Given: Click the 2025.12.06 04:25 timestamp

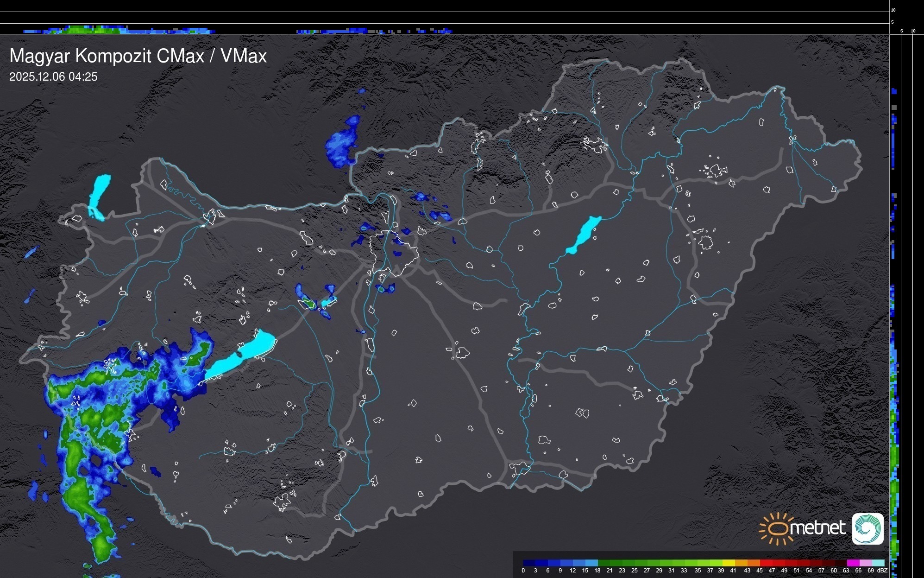Looking at the screenshot, I should coord(53,77).
